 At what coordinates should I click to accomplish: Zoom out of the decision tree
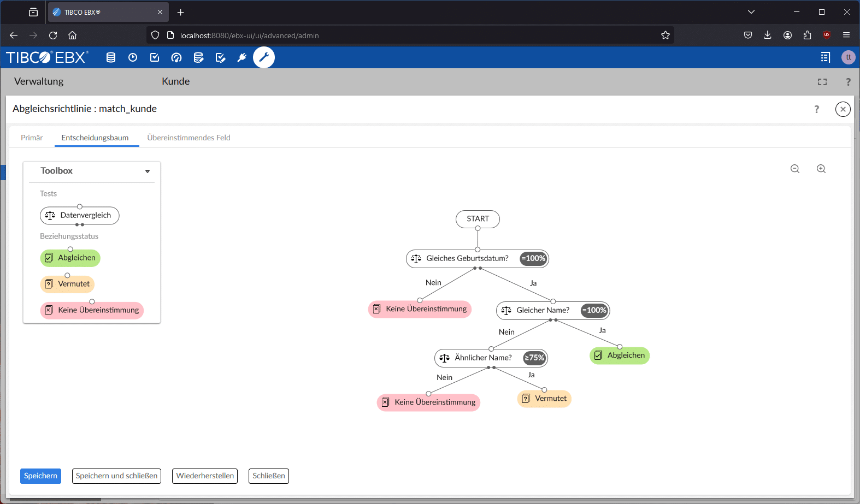click(x=795, y=169)
